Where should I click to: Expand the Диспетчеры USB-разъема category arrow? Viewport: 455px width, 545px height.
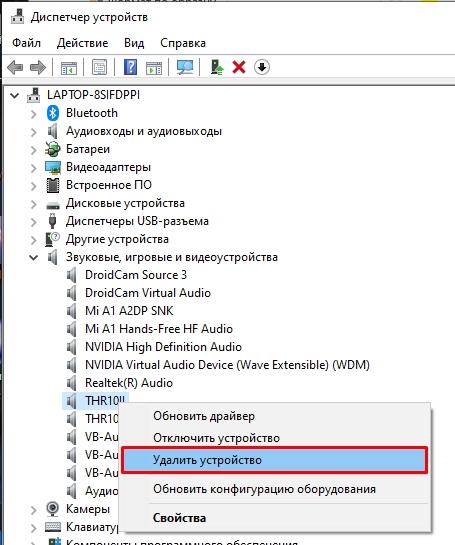coord(33,222)
